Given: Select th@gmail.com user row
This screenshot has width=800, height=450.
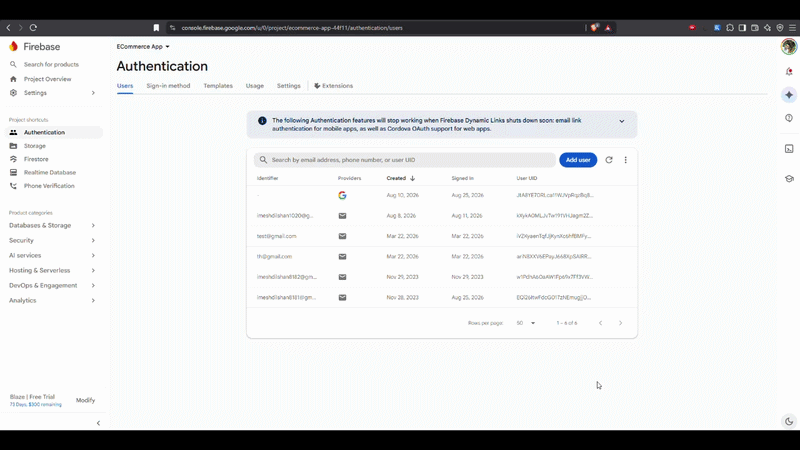Looking at the screenshot, I should 442,257.
